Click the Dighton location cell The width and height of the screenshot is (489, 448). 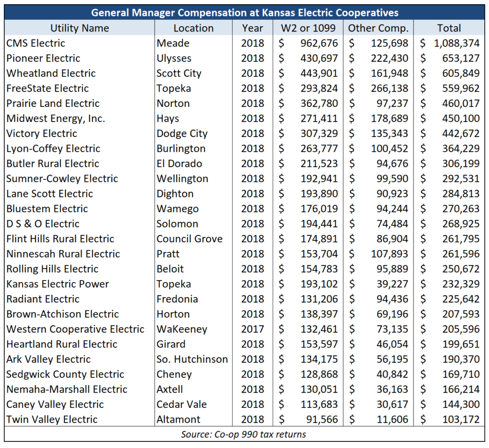pyautogui.click(x=175, y=194)
